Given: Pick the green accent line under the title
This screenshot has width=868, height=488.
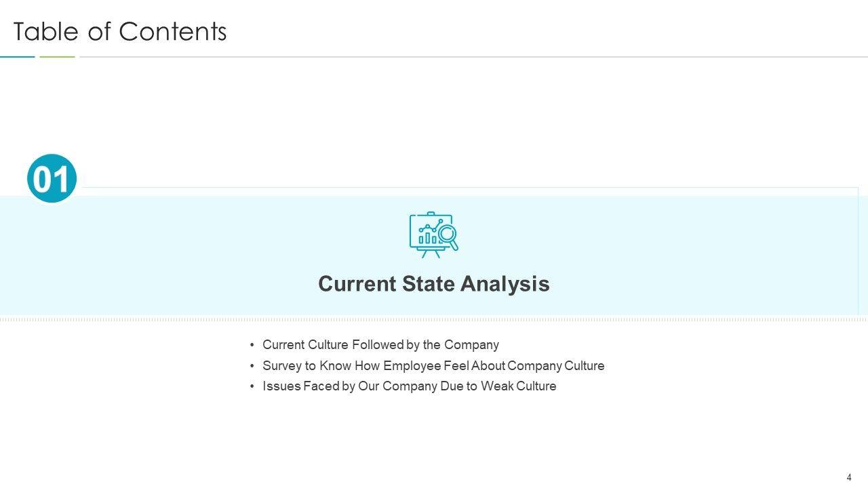Looking at the screenshot, I should point(57,57).
